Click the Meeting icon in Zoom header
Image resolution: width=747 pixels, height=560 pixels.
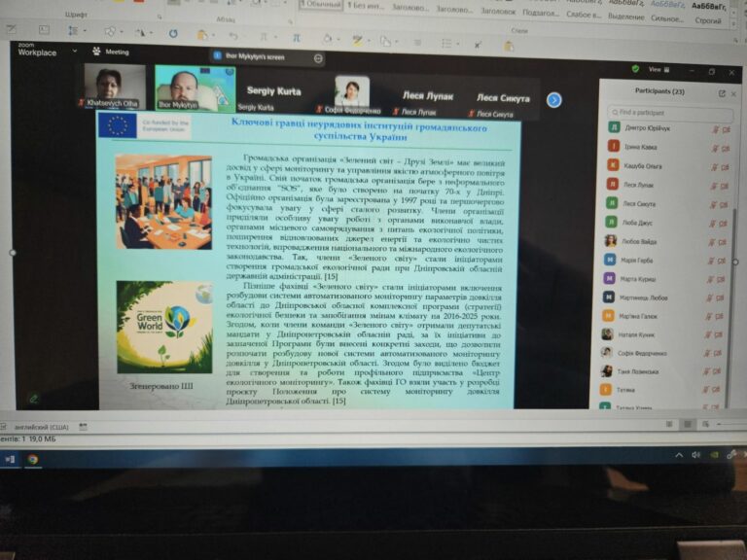[96, 51]
